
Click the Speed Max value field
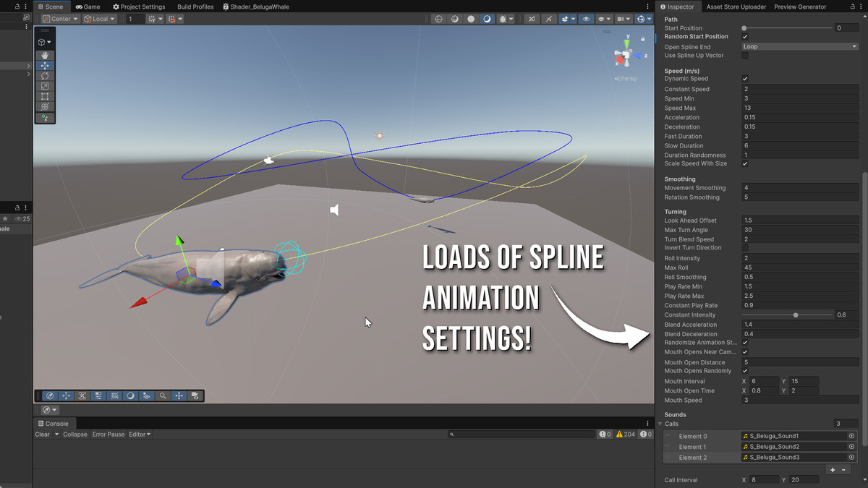(x=800, y=108)
